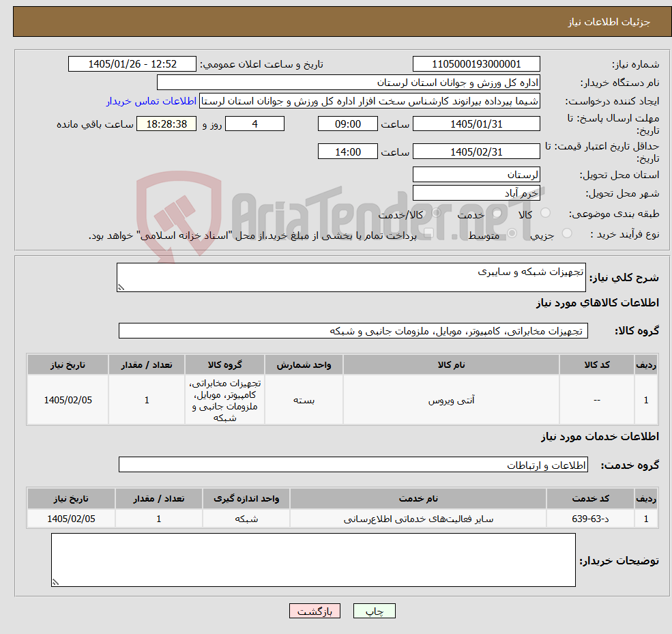Click goods table تاریخ نیاز header

click(x=68, y=365)
